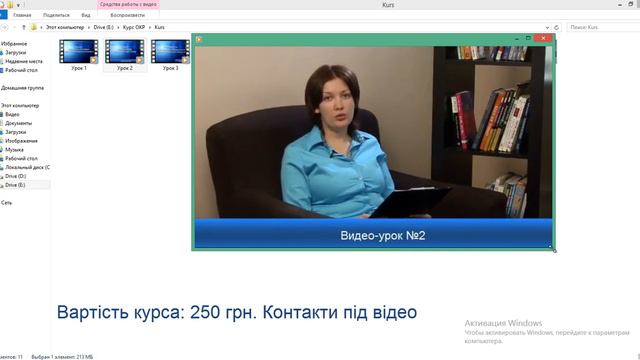The height and width of the screenshot is (360, 640).
Task: Select Этот компьютер in the navigation pane
Action: (20, 105)
